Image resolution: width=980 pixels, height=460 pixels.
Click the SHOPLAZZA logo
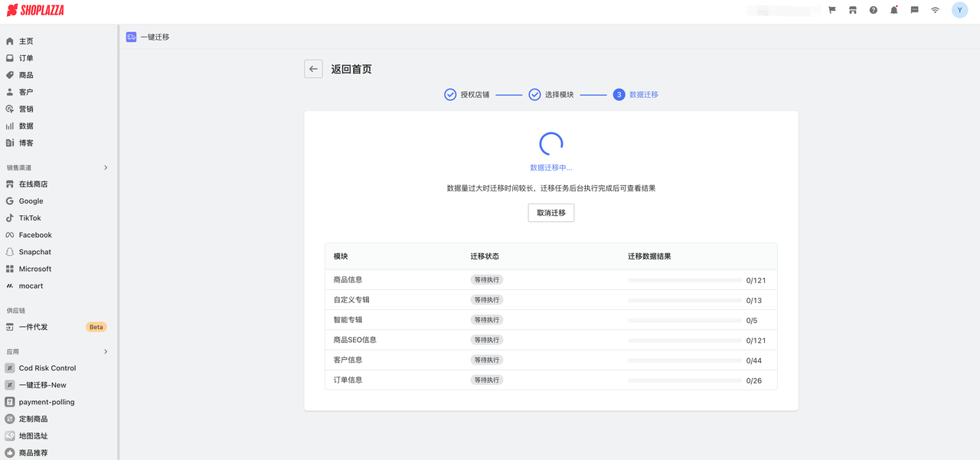(35, 11)
